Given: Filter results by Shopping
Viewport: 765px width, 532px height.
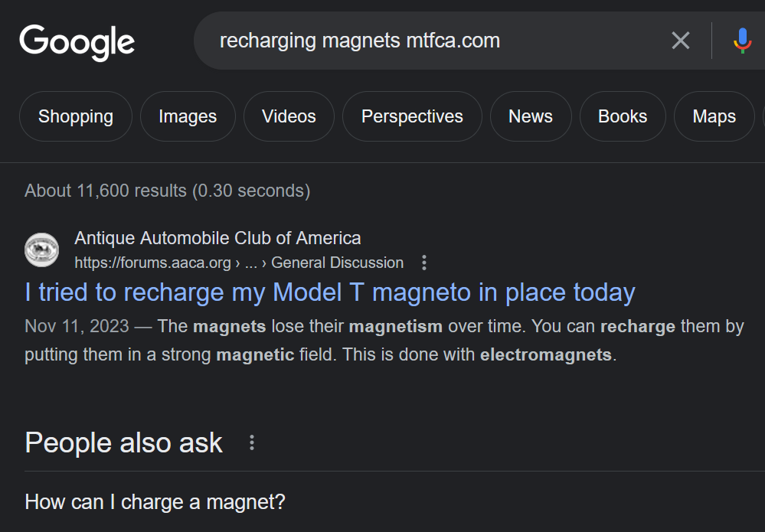Looking at the screenshot, I should [76, 116].
